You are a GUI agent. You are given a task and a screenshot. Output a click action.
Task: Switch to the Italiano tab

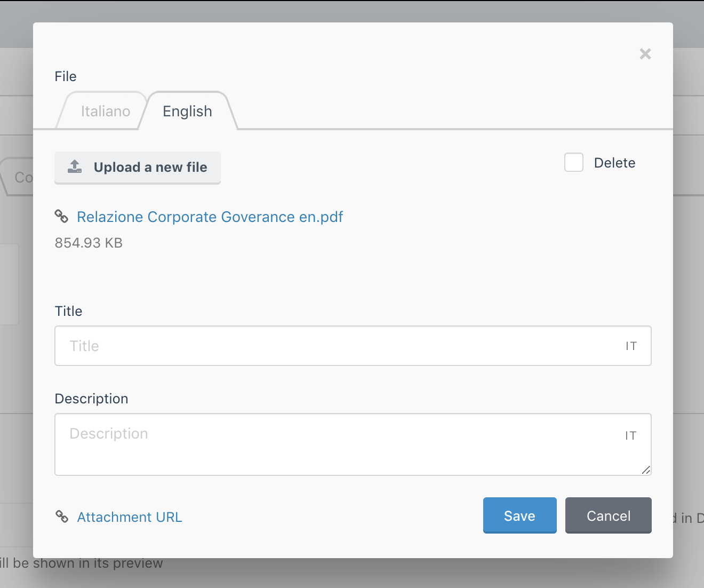tap(105, 111)
